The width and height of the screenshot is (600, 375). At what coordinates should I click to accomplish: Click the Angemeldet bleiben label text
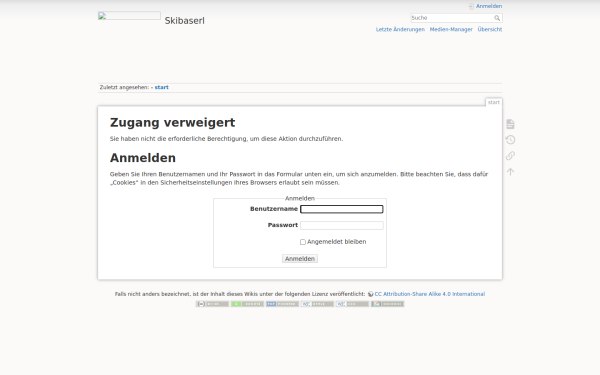click(336, 242)
